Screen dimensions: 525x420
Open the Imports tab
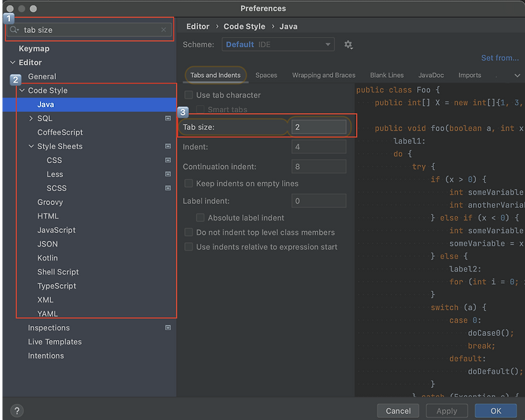[470, 76]
